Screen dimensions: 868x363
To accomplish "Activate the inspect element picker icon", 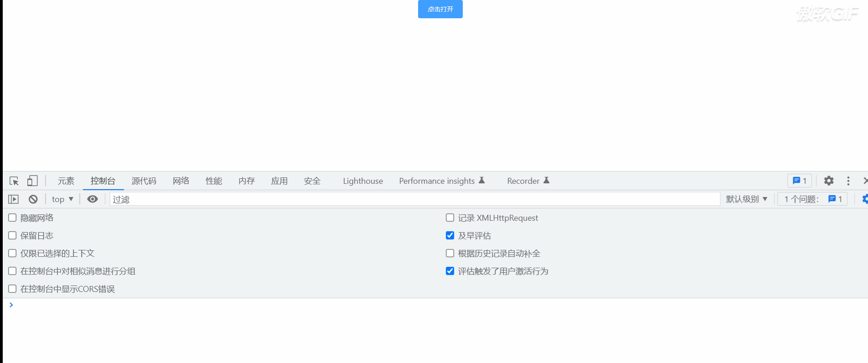I will click(x=14, y=181).
